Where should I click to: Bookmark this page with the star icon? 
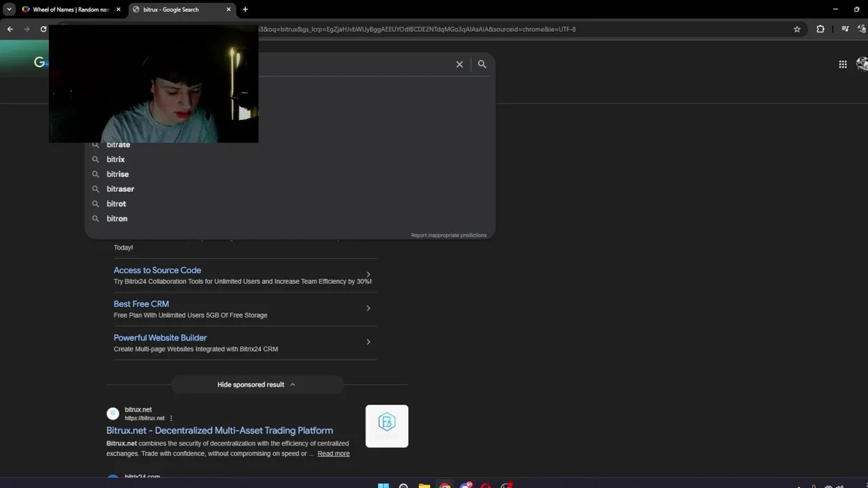tap(797, 29)
